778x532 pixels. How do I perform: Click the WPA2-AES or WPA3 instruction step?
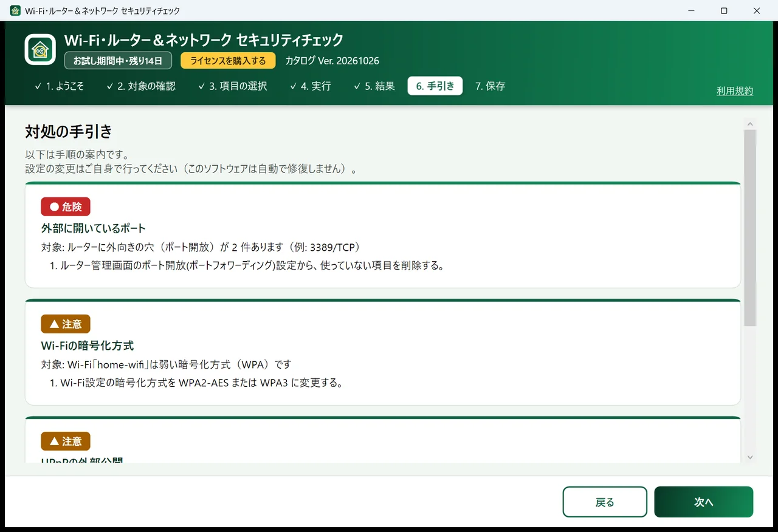tap(196, 383)
